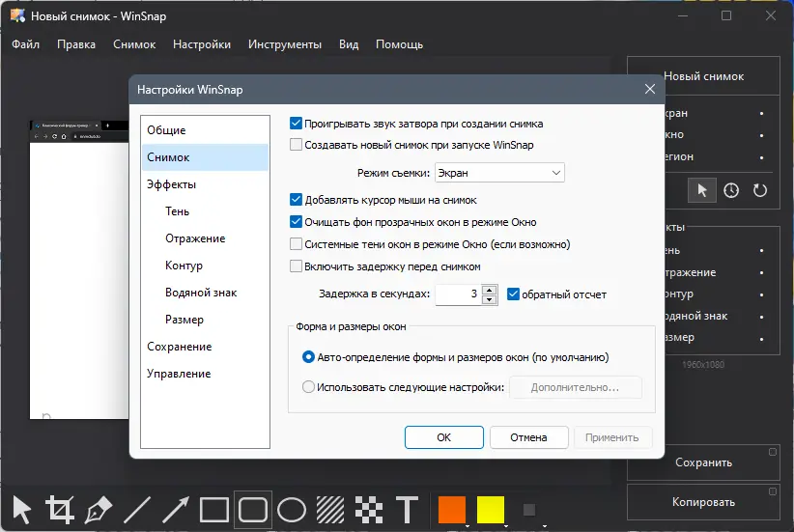Toggle shutter sound checkbox
Viewport: 794px width, 532px height.
(x=297, y=124)
